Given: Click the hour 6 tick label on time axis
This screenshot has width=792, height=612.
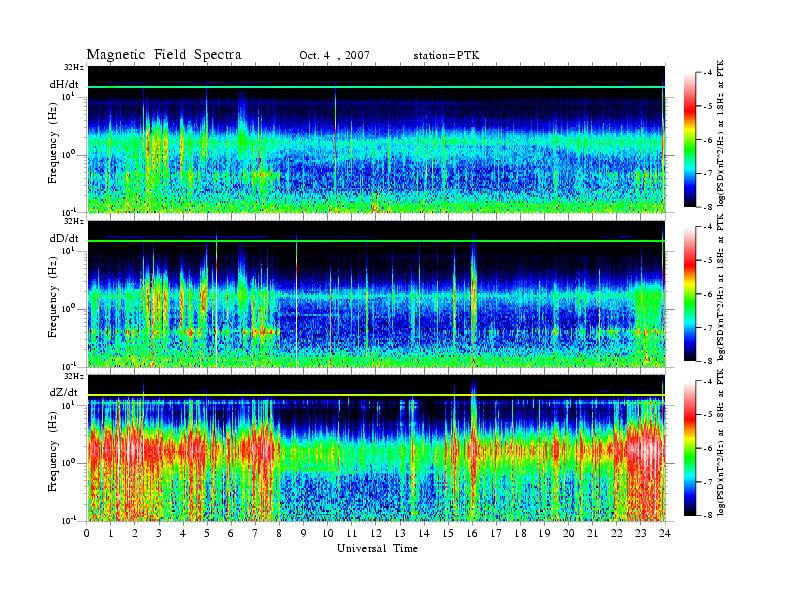Looking at the screenshot, I should click(231, 533).
